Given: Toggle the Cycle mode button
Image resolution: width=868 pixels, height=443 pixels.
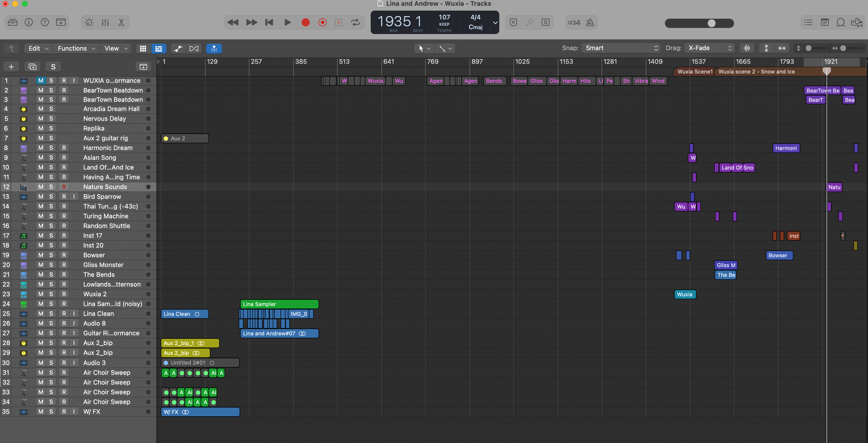Looking at the screenshot, I should pyautogui.click(x=356, y=22).
